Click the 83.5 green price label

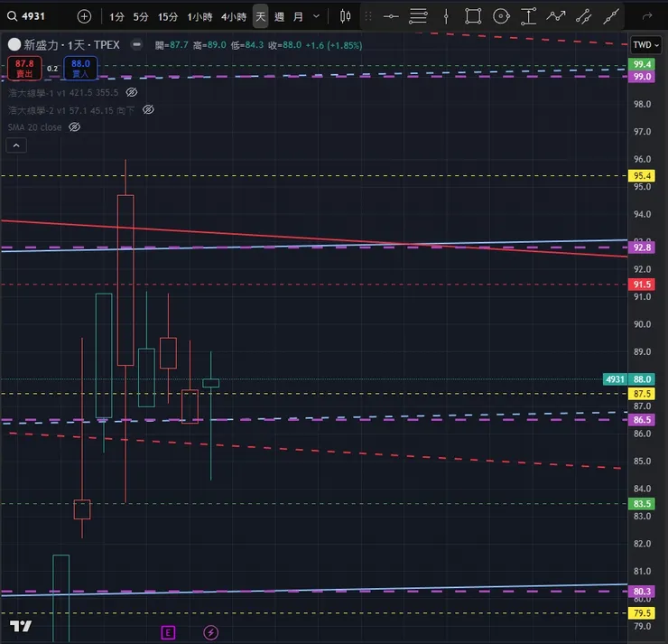[642, 504]
